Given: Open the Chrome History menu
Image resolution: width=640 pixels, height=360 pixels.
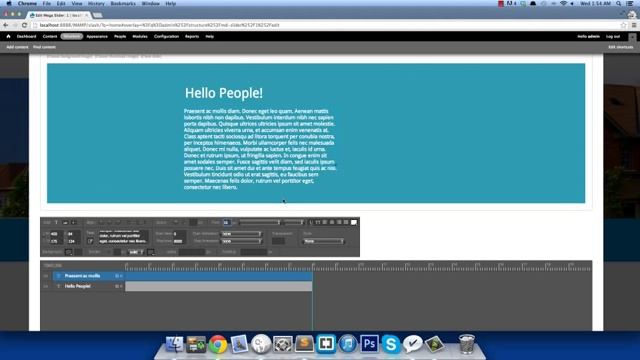Looking at the screenshot, I should click(96, 3).
